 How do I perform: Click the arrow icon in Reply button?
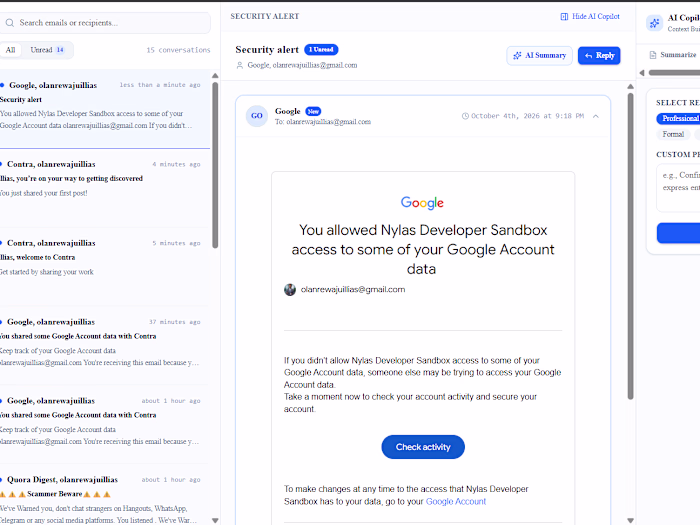pyautogui.click(x=588, y=56)
